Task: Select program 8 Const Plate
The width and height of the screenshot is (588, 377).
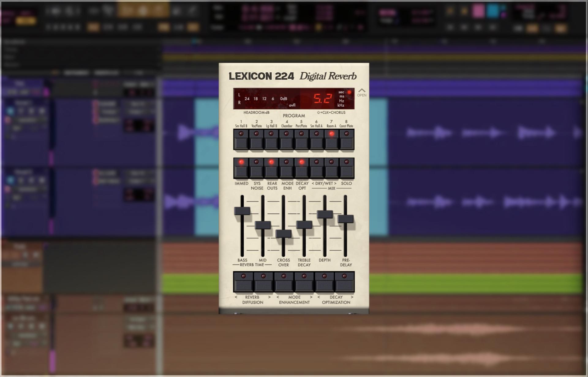Action: pyautogui.click(x=346, y=139)
